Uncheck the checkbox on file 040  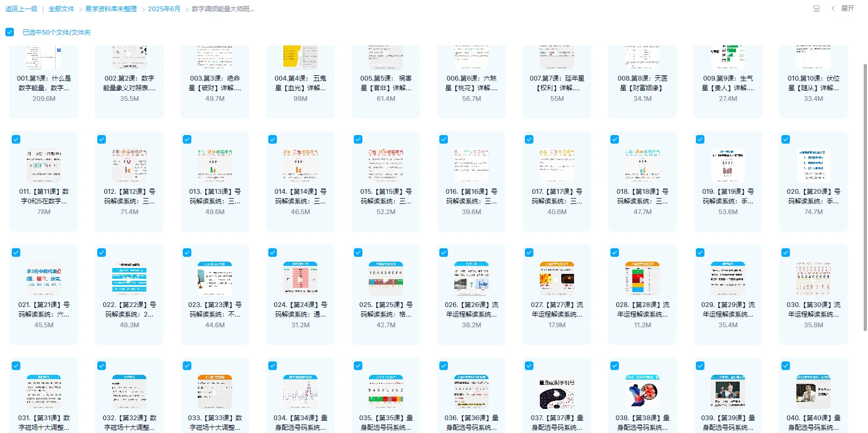pyautogui.click(x=786, y=366)
